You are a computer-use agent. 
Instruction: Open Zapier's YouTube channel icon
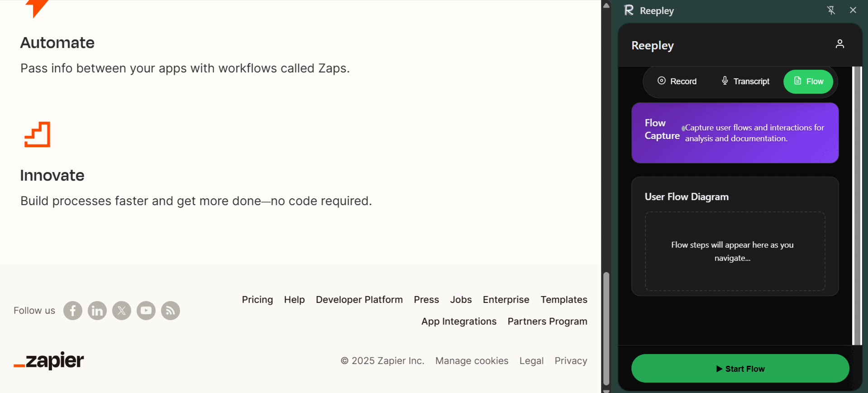tap(146, 311)
